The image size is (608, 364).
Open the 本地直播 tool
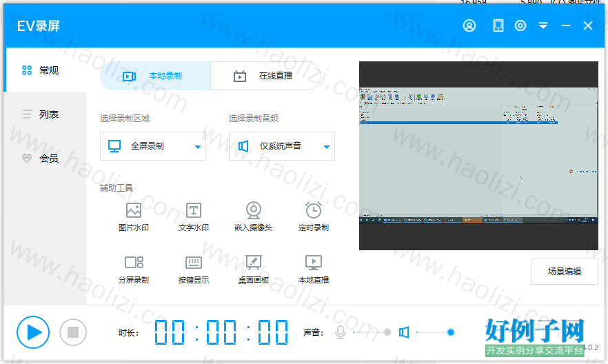click(313, 270)
